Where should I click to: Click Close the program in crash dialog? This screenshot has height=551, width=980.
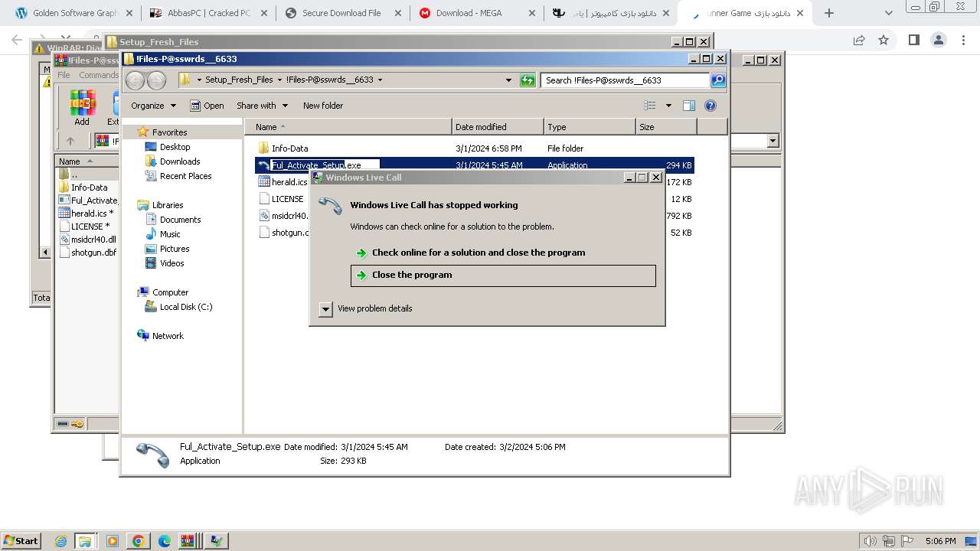(503, 275)
